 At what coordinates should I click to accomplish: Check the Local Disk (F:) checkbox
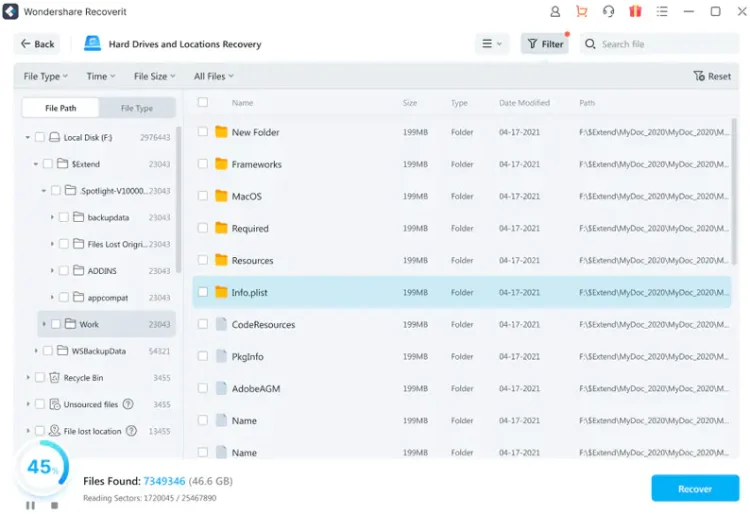tap(40, 138)
